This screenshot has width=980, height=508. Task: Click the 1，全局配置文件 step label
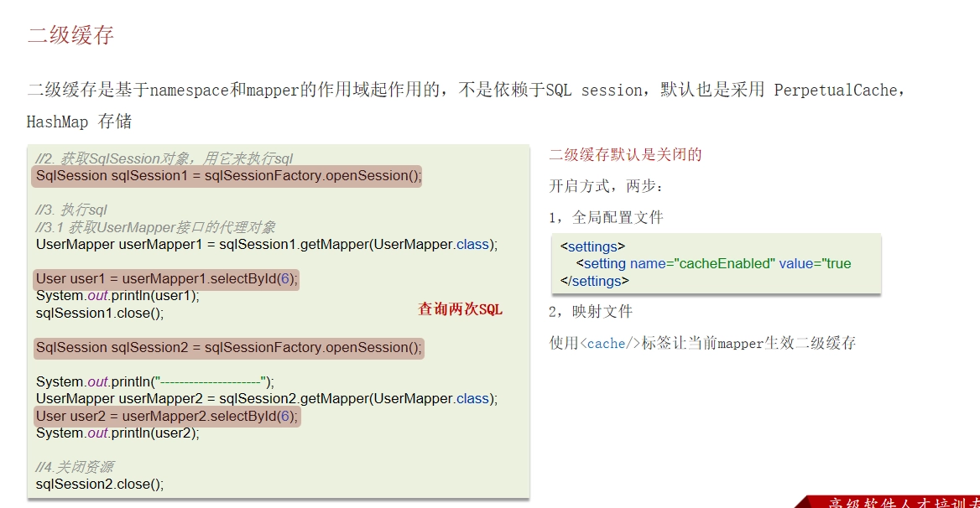[x=606, y=217]
